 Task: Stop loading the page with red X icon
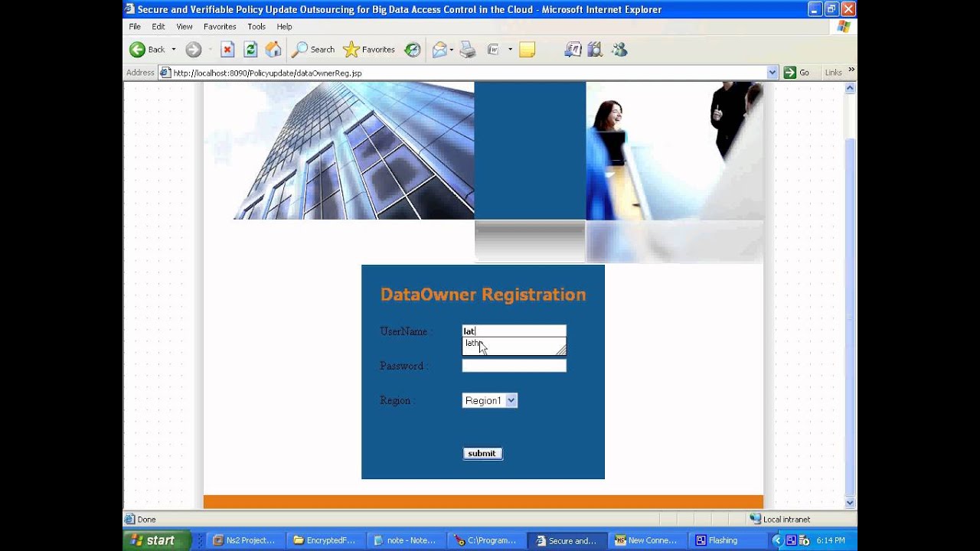click(x=227, y=50)
